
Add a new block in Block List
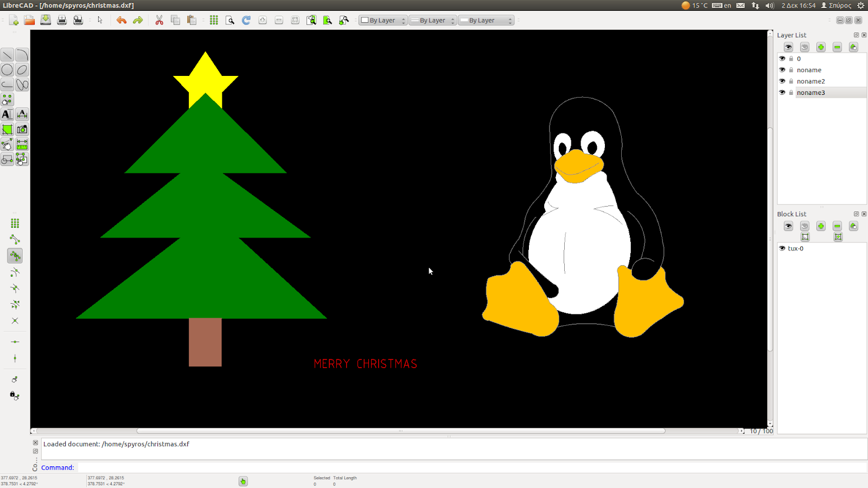821,226
